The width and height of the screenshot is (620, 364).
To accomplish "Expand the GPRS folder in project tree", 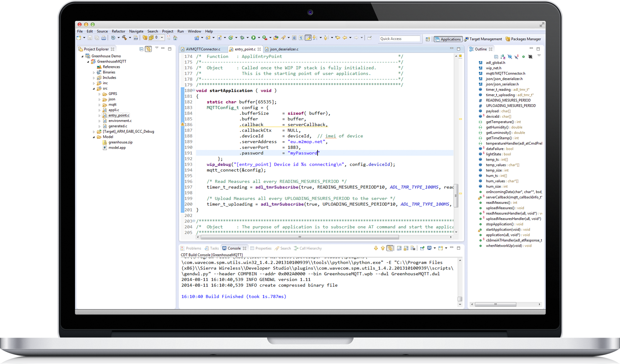I will pos(99,94).
